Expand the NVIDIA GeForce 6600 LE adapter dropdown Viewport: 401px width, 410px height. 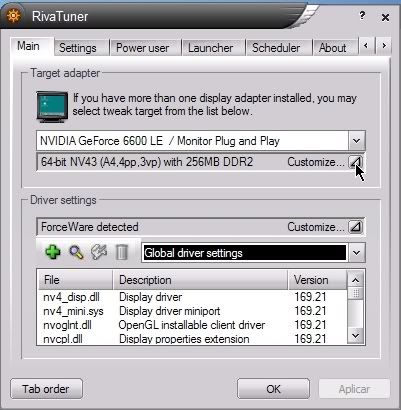[x=357, y=141]
